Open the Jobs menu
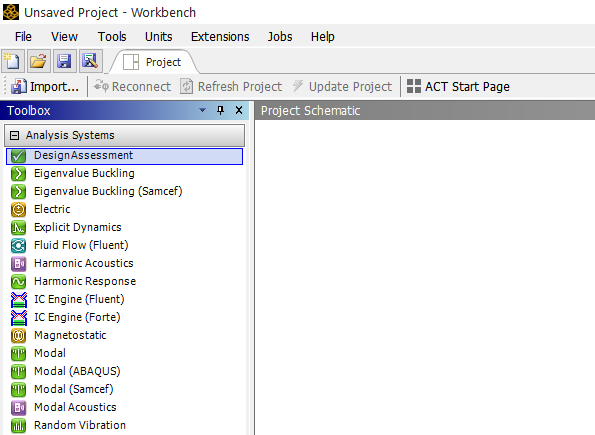595x435 pixels. pyautogui.click(x=280, y=36)
